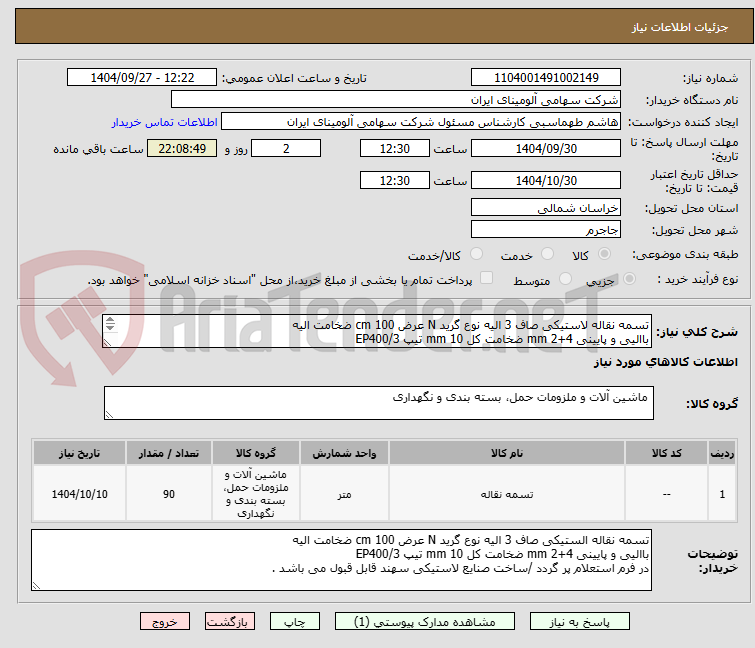This screenshot has width=755, height=648.
Task: Click the resize grip of goods group box
Action: point(109,415)
